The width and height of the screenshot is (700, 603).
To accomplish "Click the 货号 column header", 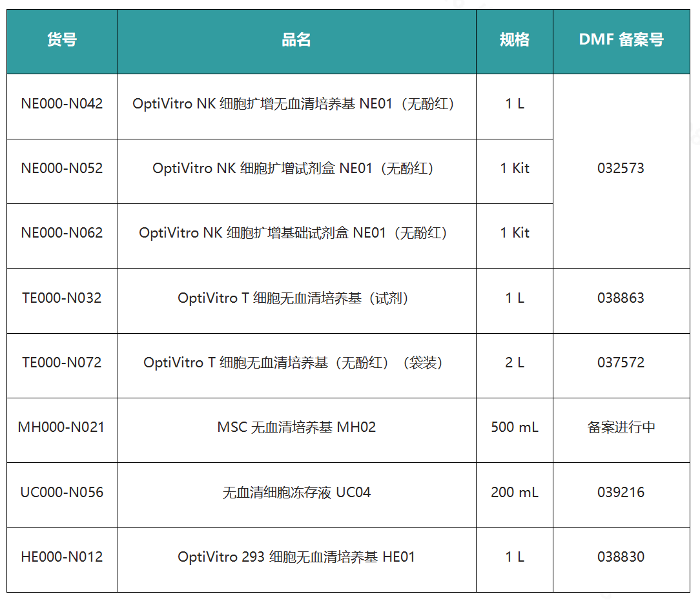I will (62, 40).
